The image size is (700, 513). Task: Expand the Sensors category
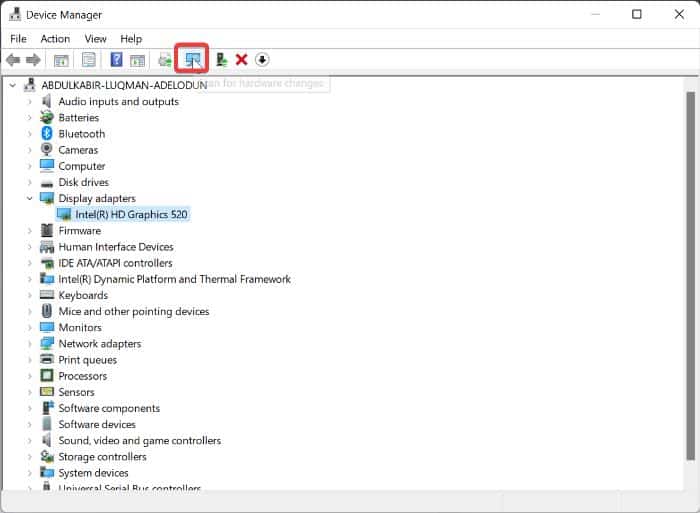(x=30, y=392)
